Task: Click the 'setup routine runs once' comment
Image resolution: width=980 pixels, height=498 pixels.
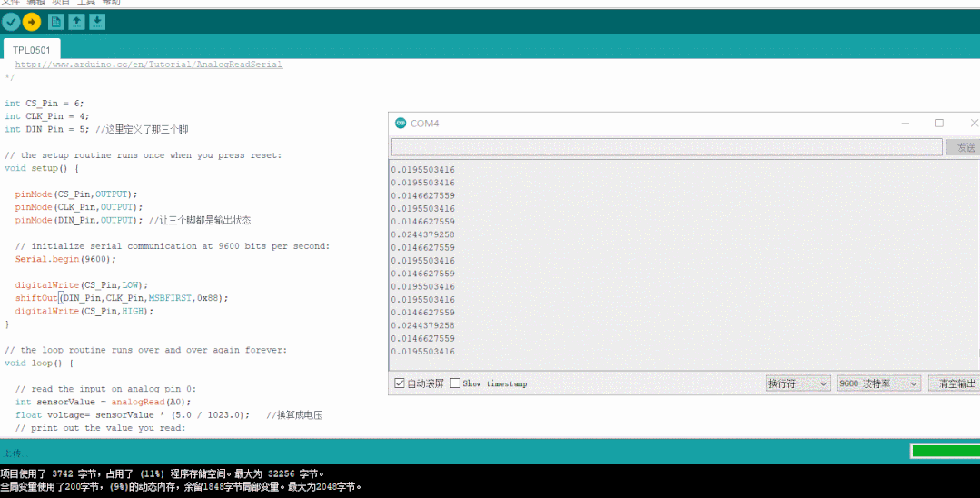Action: pos(144,155)
